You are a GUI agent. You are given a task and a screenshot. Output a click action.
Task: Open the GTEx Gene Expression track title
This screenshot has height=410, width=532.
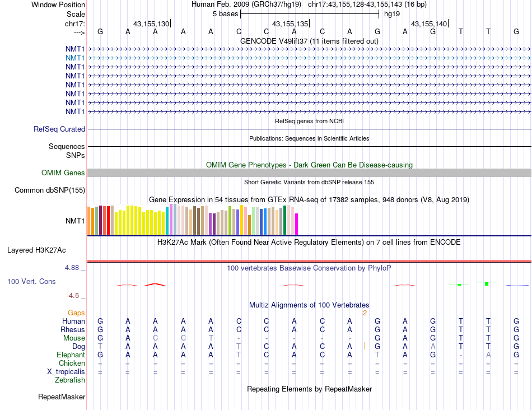(x=309, y=199)
